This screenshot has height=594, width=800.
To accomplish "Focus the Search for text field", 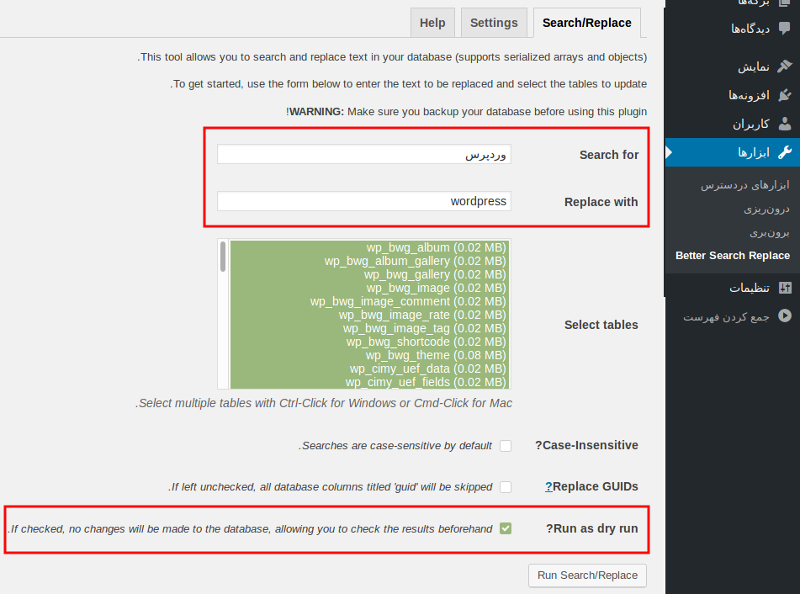I will coord(364,155).
